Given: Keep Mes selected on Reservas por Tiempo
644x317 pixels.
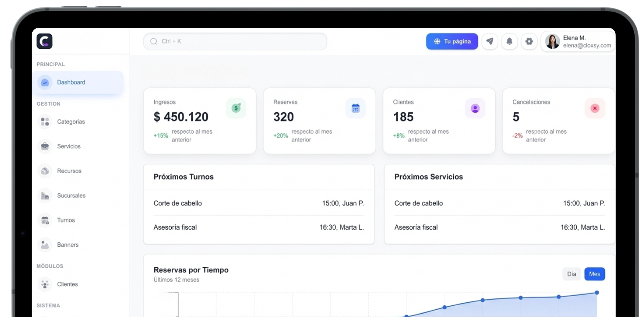Looking at the screenshot, I should click(595, 274).
